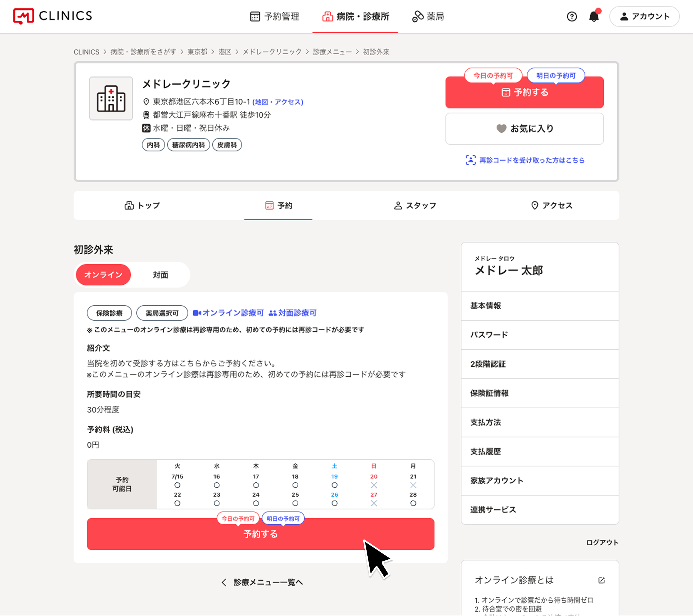Image resolution: width=693 pixels, height=616 pixels.
Task: Open the external link icon beside オンライン診療とは
Action: tap(601, 580)
